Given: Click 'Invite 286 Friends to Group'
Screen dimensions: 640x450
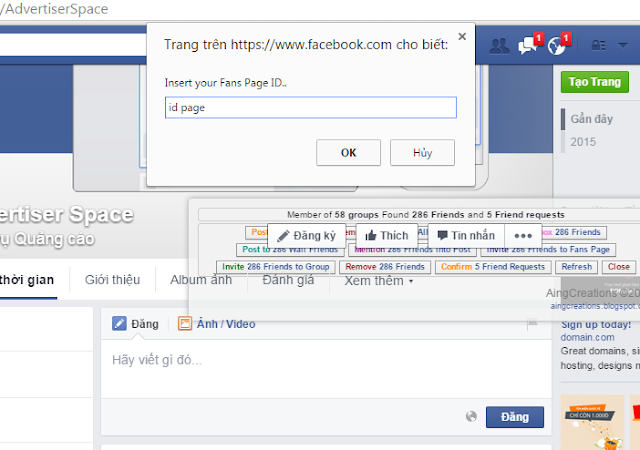Looking at the screenshot, I should tap(276, 267).
